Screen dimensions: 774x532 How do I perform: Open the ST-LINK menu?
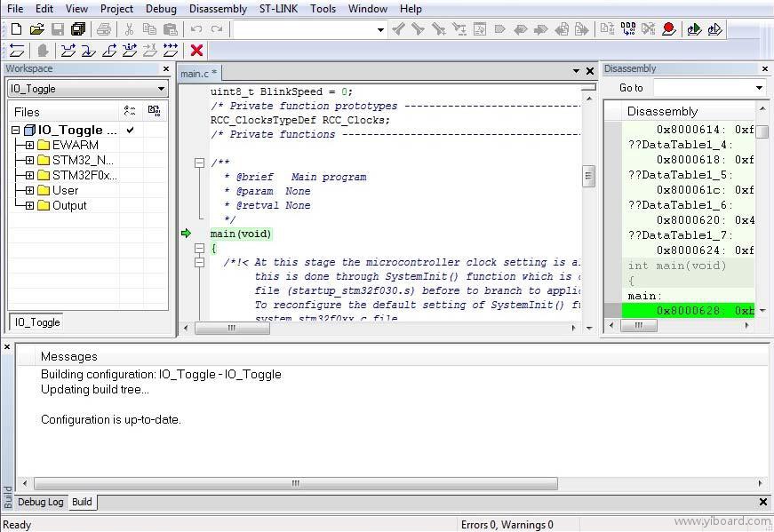(278, 9)
